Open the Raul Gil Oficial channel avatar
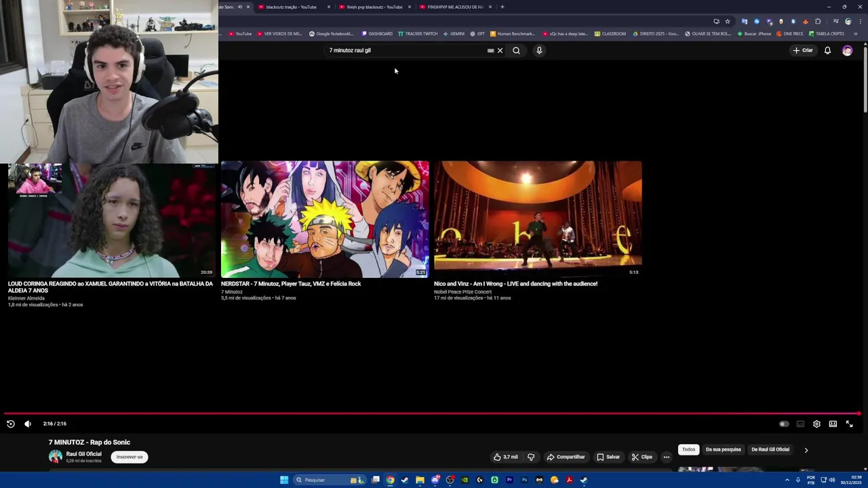 point(56,457)
